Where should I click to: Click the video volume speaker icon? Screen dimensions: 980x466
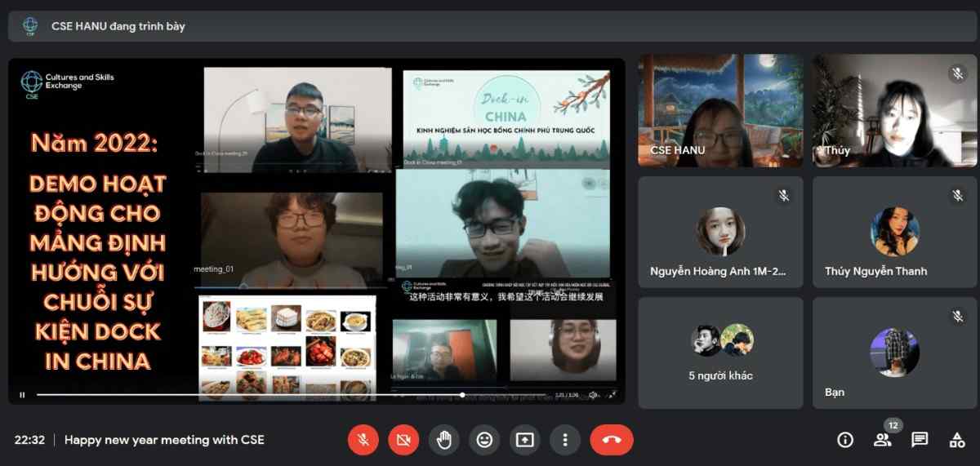click(593, 395)
